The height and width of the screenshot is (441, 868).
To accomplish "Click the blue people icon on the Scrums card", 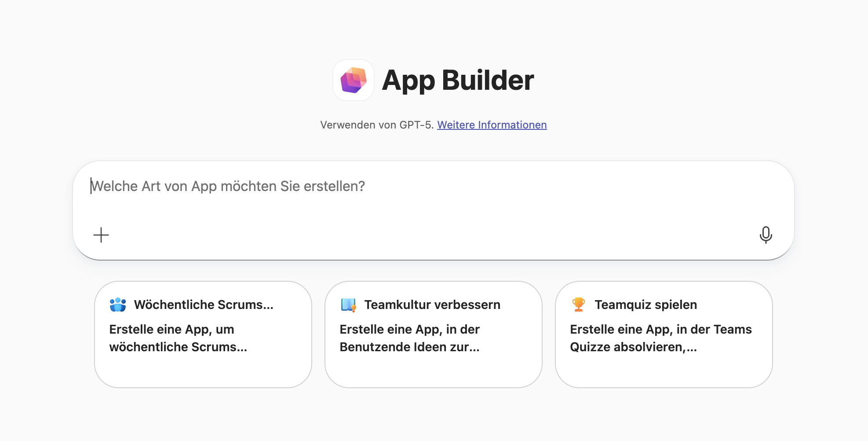I will point(118,304).
